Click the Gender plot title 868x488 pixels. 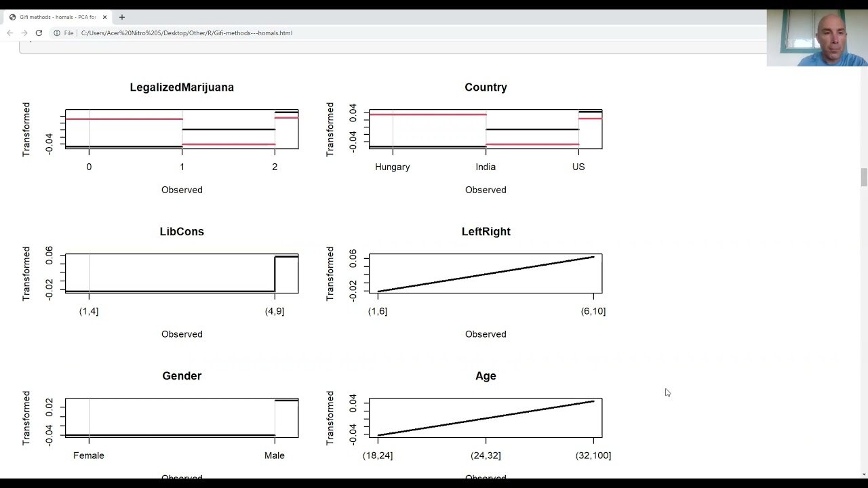point(182,376)
